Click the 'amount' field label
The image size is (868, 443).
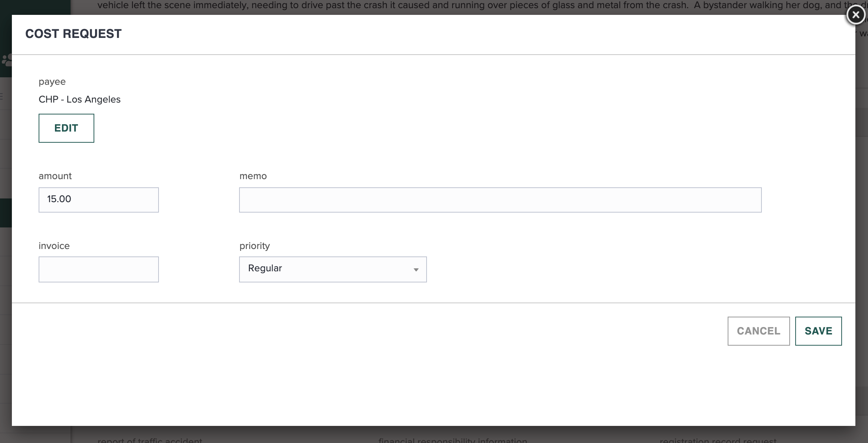pos(55,176)
